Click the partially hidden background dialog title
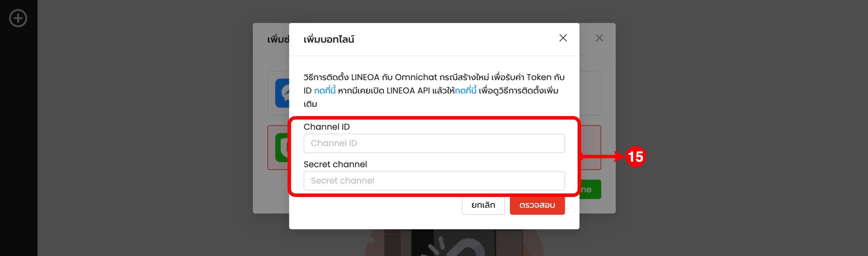This screenshot has height=256, width=868. (278, 39)
